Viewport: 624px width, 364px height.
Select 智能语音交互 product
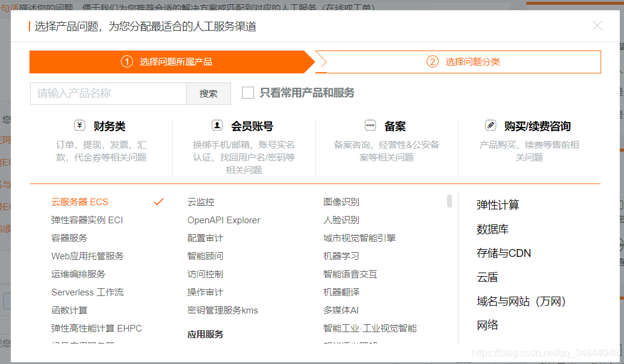[x=350, y=274]
